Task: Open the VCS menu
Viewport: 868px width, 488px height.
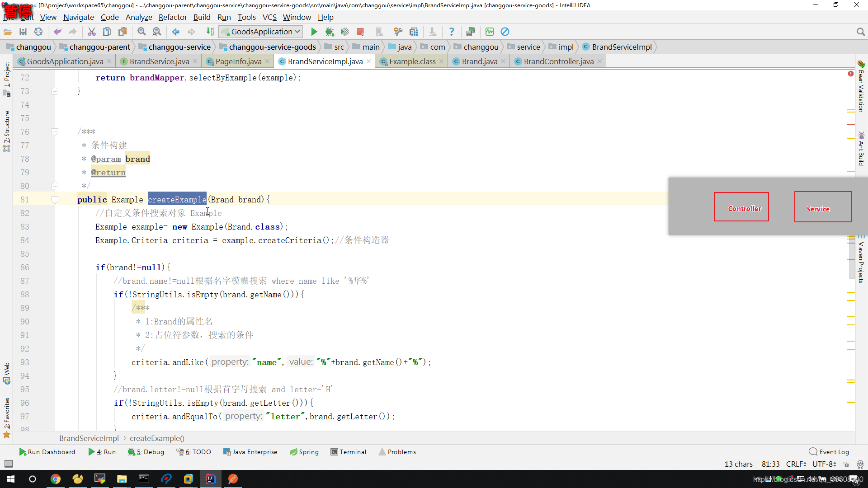Action: (269, 17)
